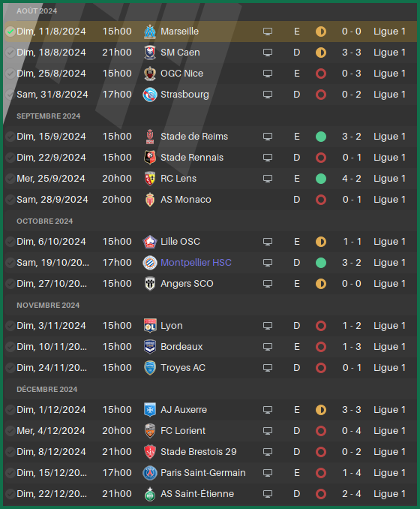Click the Paris Saint-Germain logo
The height and width of the screenshot is (509, 420).
pyautogui.click(x=150, y=473)
